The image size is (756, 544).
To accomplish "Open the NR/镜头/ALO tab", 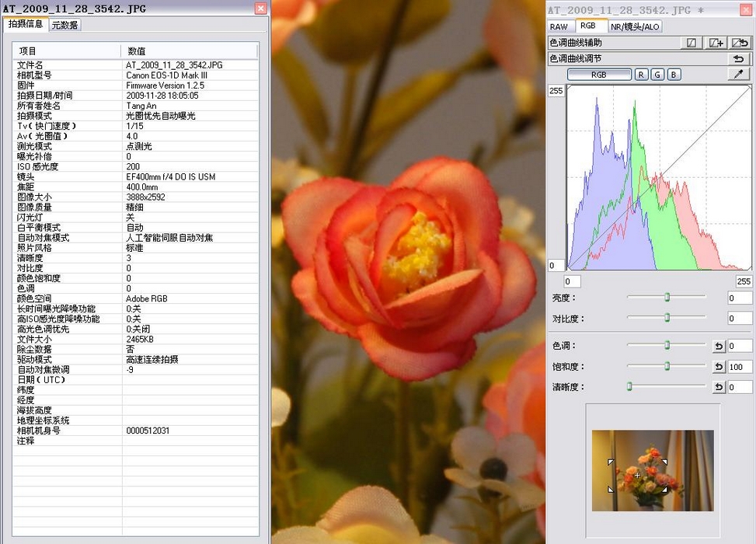I will click(x=635, y=26).
